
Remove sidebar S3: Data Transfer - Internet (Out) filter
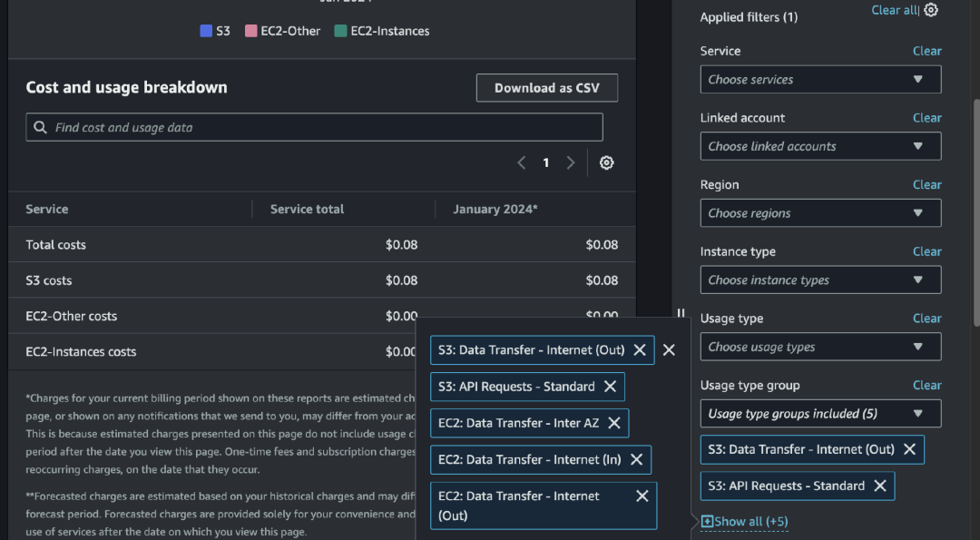(909, 449)
